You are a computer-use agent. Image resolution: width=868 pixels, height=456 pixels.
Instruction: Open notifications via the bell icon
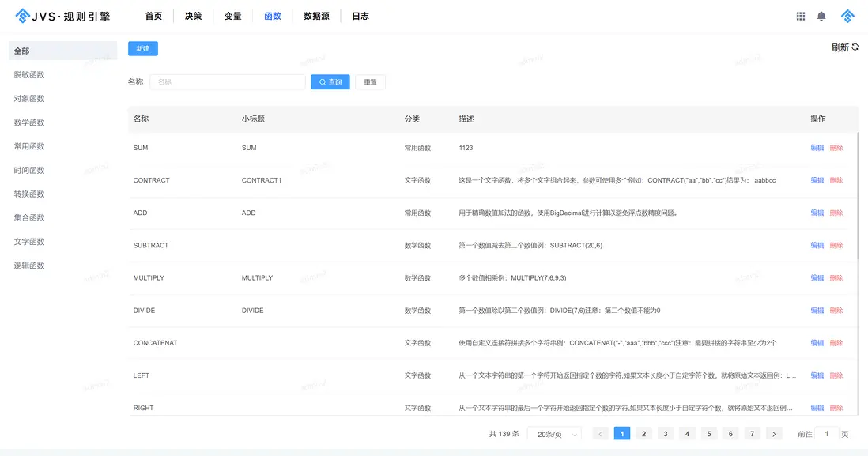pos(823,15)
